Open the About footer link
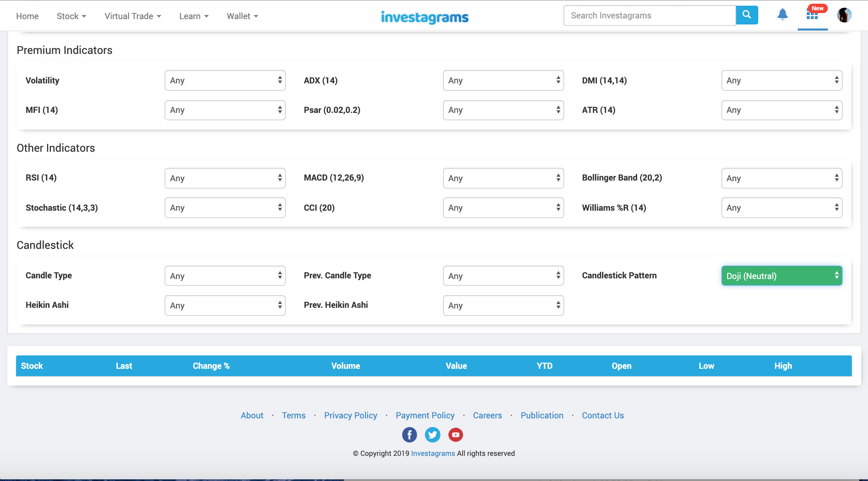Image resolution: width=868 pixels, height=481 pixels. tap(252, 415)
